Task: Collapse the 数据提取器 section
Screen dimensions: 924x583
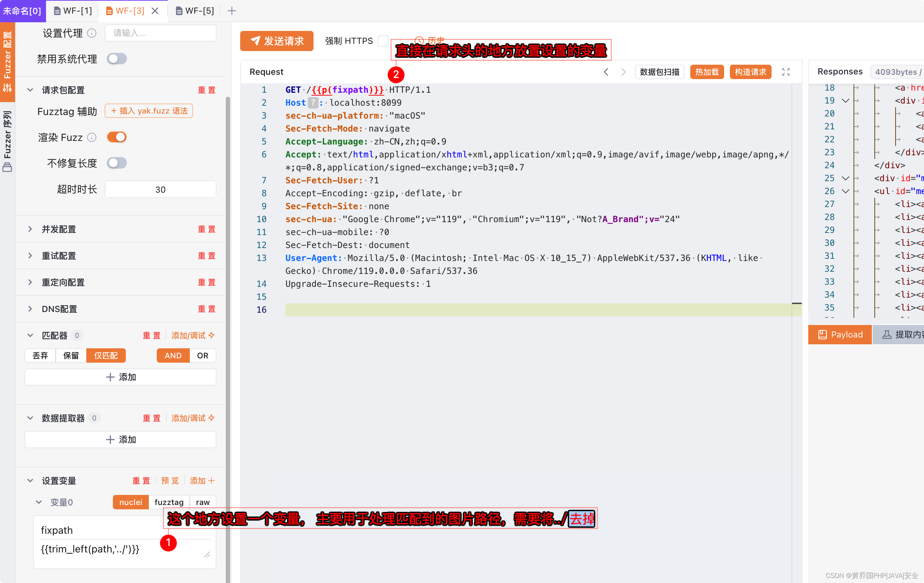Action: pos(30,418)
